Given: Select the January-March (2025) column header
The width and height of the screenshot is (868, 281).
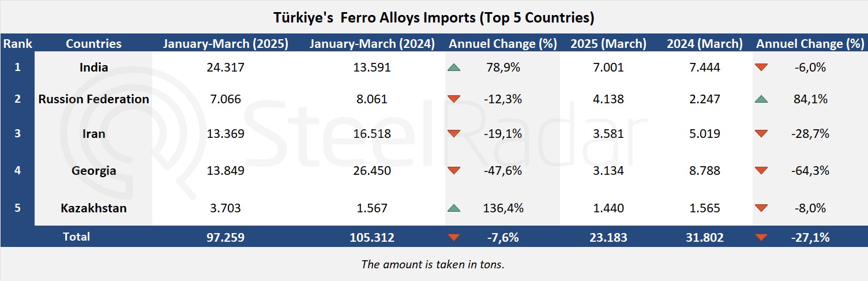Looking at the screenshot, I should tap(226, 43).
